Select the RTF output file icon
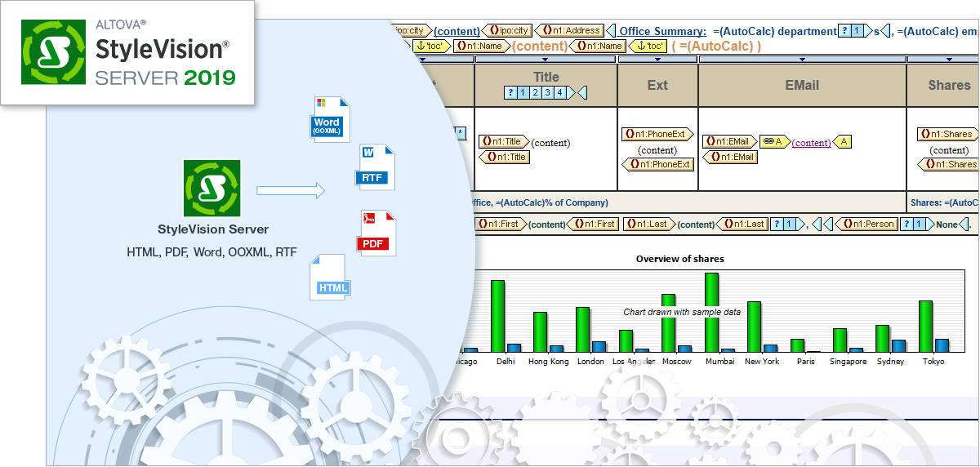 376,168
